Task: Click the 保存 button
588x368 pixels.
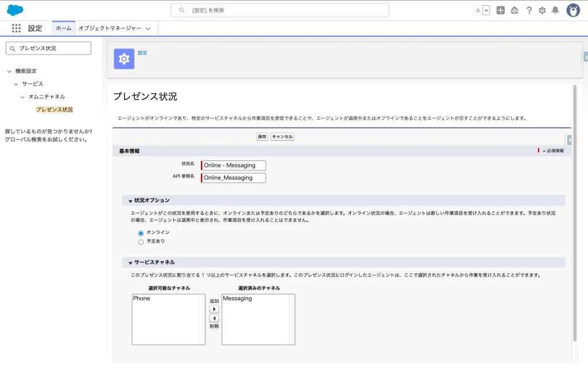Action: coord(262,137)
